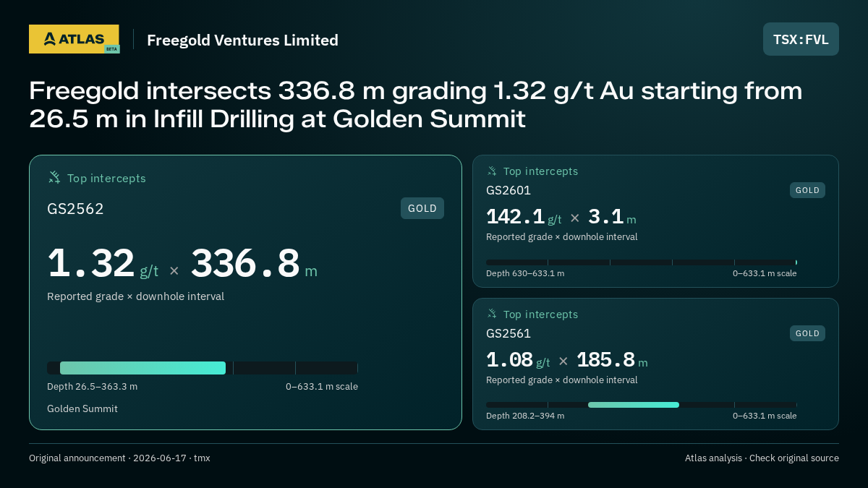
Task: Click the drill icon in the GS2601 card
Action: [492, 171]
